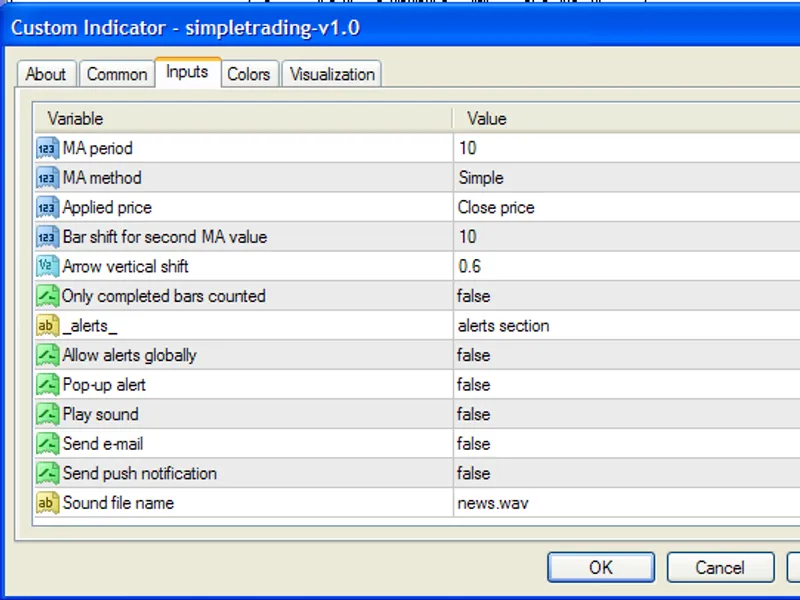This screenshot has width=800, height=600.
Task: Click the Variable column header
Action: (243, 118)
